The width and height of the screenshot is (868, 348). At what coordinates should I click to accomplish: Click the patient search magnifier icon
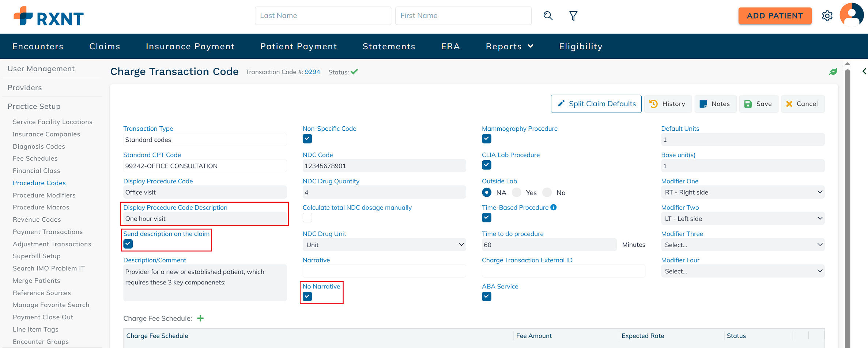point(548,16)
